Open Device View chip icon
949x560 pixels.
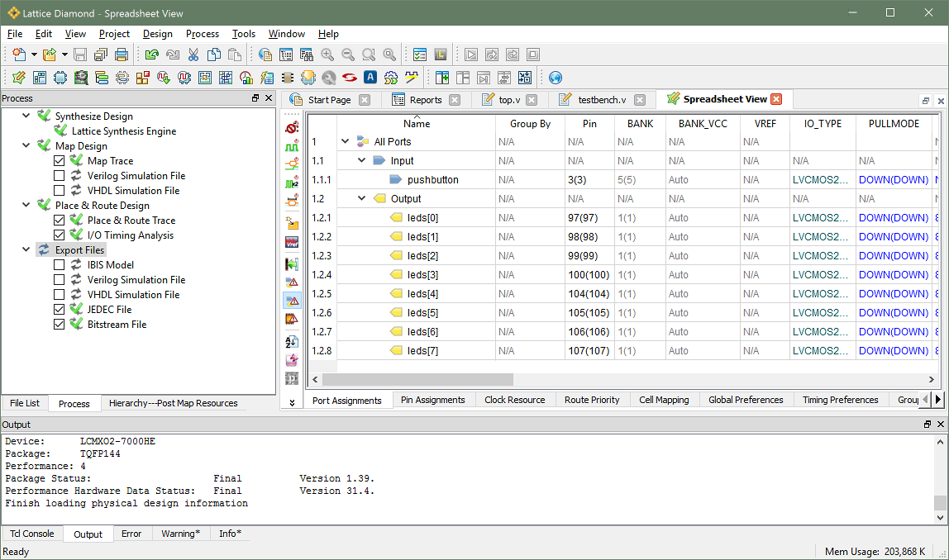coord(60,78)
